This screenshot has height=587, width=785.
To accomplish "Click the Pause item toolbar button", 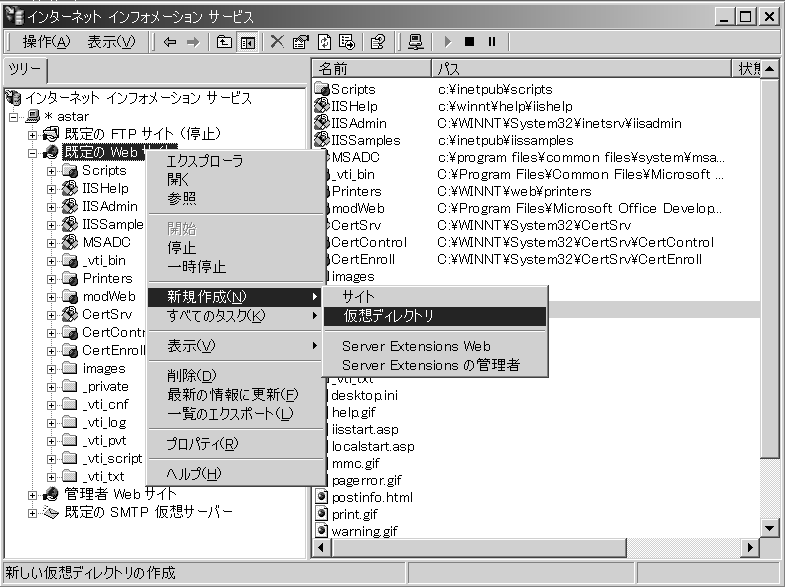I will point(492,42).
